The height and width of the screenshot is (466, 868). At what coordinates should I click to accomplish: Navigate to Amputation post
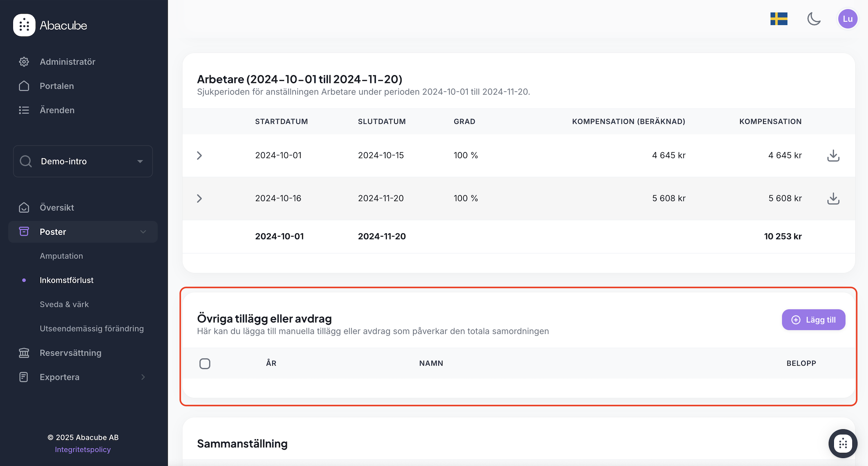[61, 256]
